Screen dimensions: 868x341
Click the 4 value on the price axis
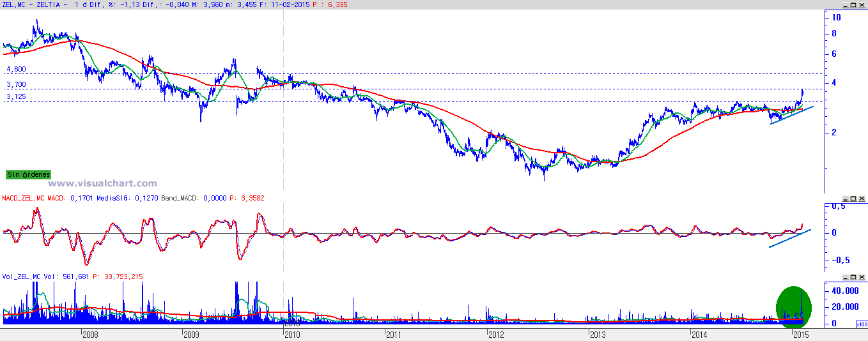tap(834, 83)
